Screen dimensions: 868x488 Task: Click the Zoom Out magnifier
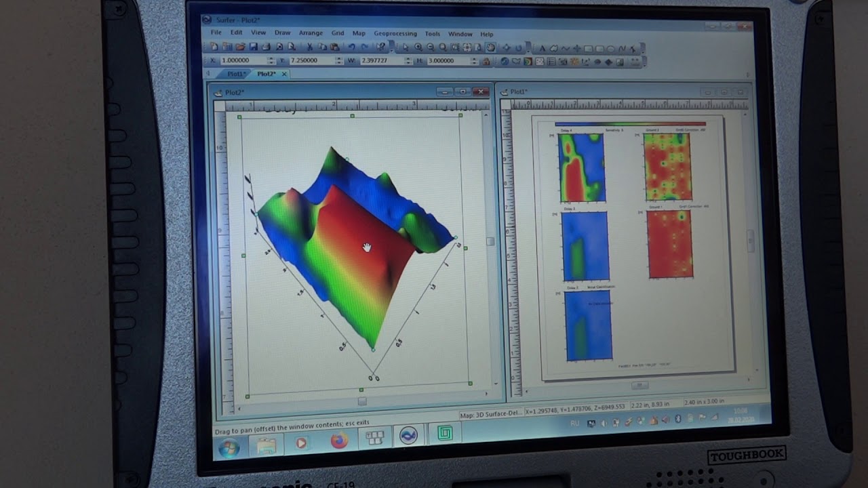coord(431,47)
